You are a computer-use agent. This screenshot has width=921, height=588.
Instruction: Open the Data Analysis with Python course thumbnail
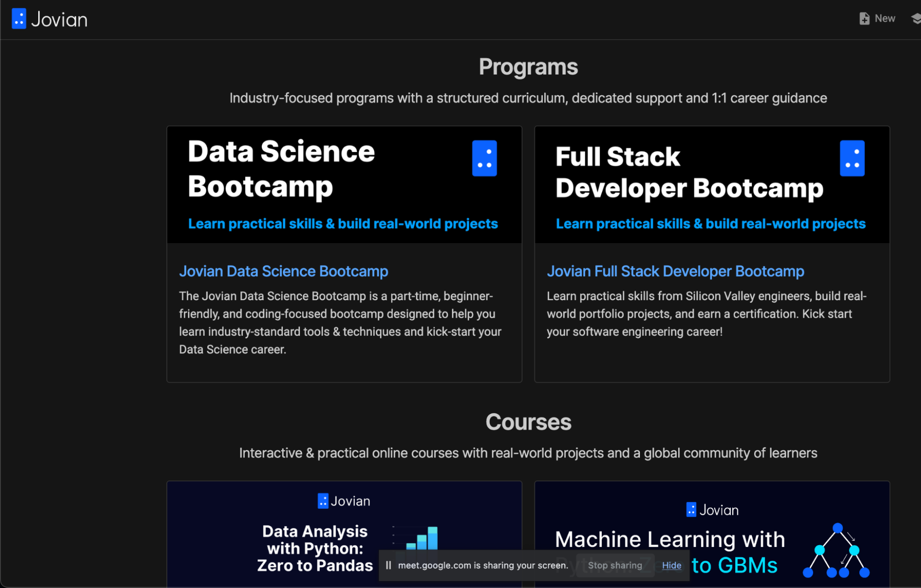pyautogui.click(x=344, y=534)
